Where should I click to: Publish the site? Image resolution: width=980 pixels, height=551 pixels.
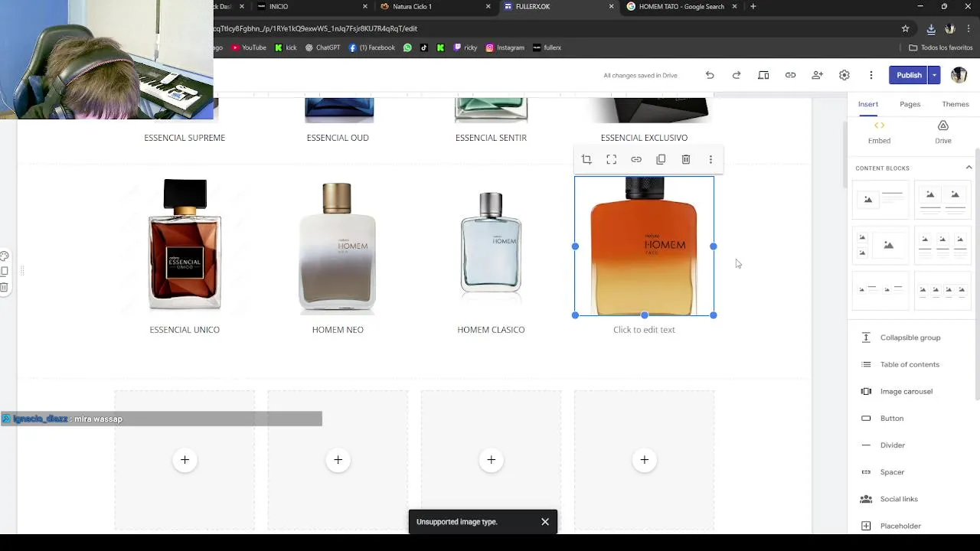909,75
